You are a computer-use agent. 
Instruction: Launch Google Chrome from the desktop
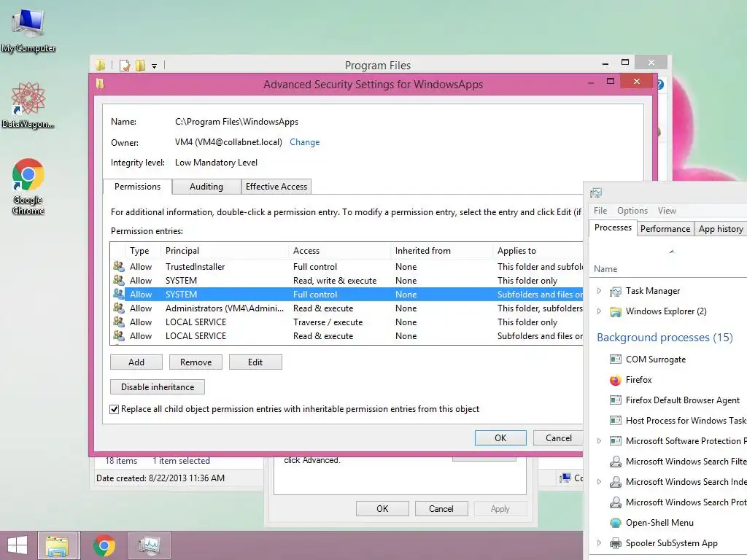click(28, 186)
